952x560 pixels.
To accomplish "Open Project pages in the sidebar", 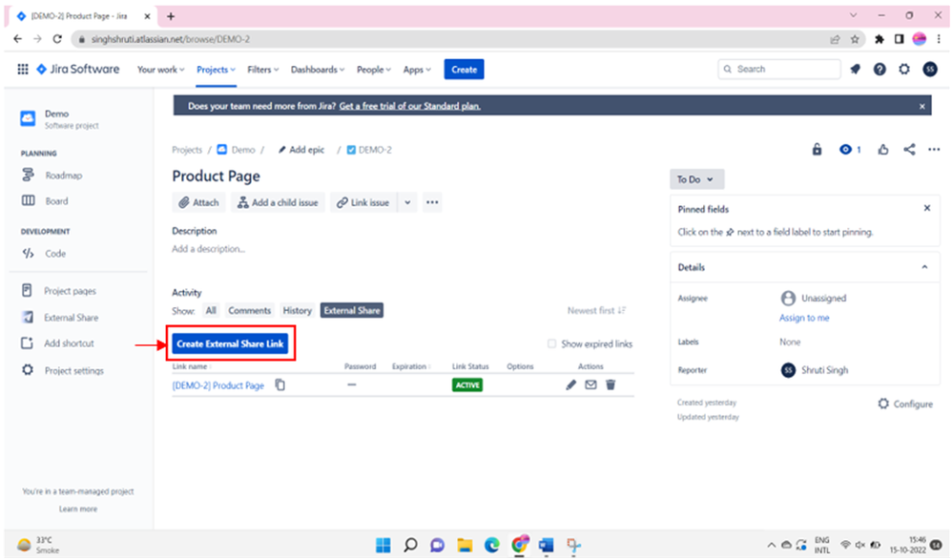I will (70, 291).
